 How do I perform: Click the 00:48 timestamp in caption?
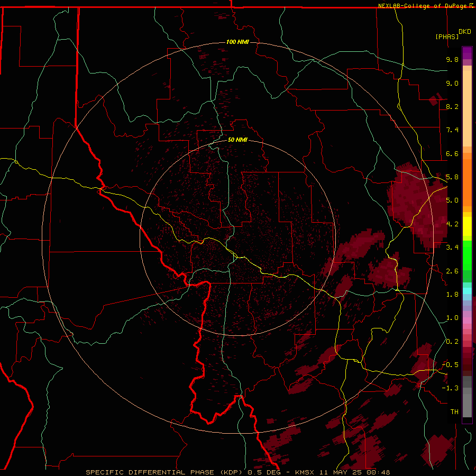(x=379, y=472)
